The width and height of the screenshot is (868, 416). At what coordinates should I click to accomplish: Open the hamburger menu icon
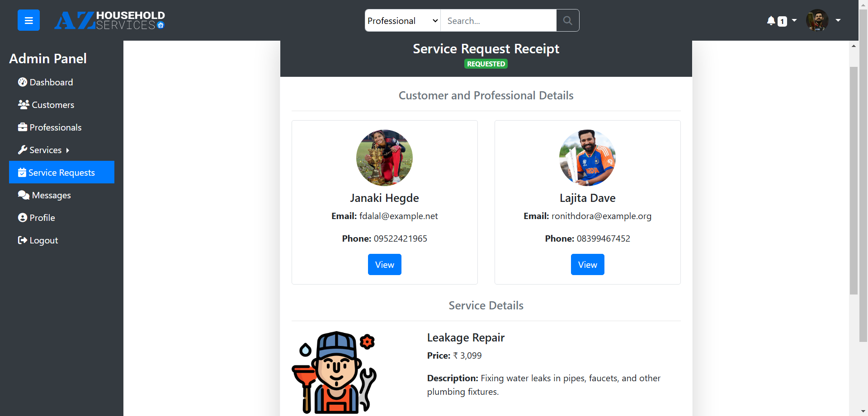28,20
